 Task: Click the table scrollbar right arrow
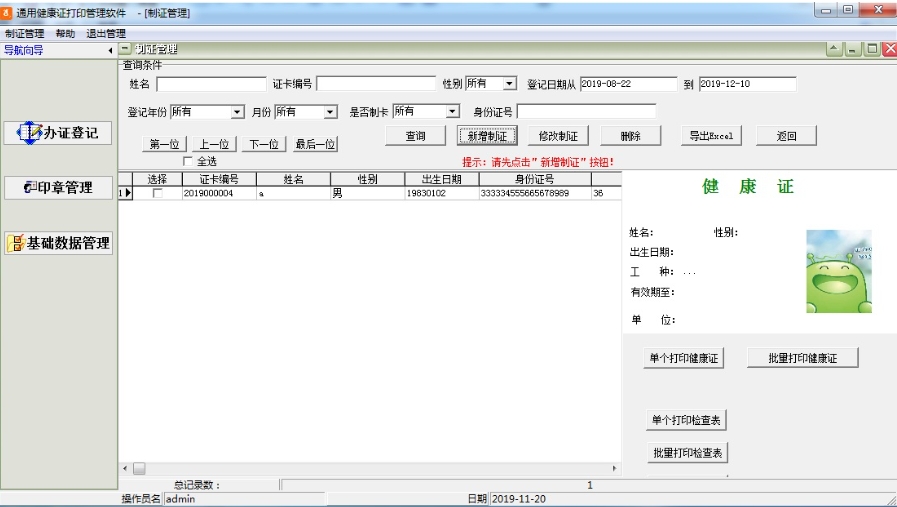pyautogui.click(x=615, y=468)
